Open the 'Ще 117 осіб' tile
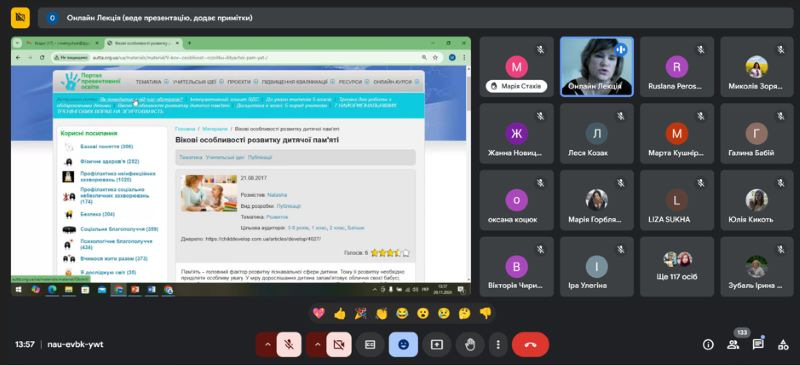Viewport: 800px width, 365px height. point(677,266)
